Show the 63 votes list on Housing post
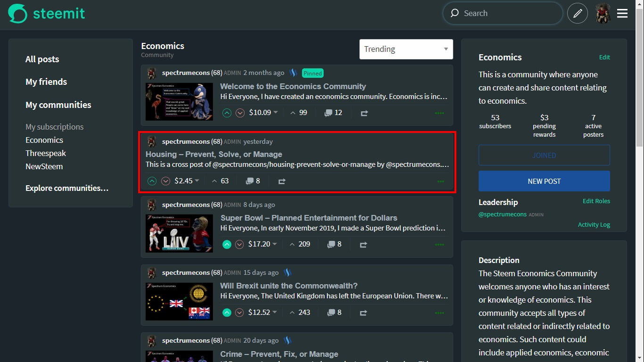644x362 pixels. point(220,181)
